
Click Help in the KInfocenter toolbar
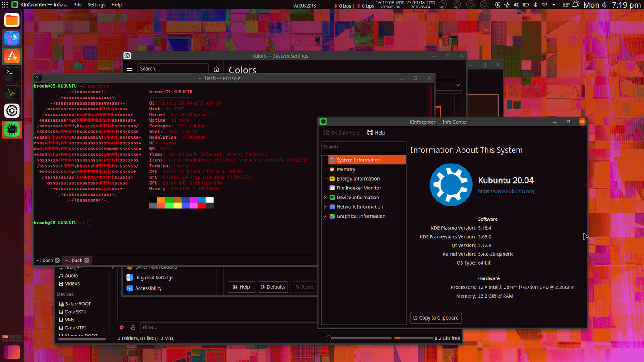coord(376,133)
